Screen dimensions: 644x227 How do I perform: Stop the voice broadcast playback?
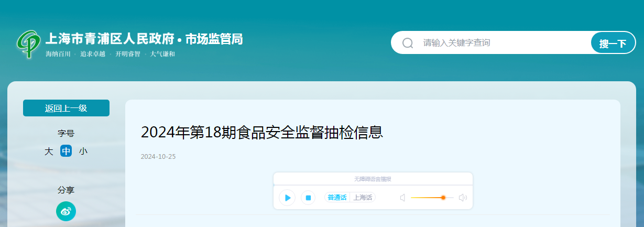click(308, 198)
